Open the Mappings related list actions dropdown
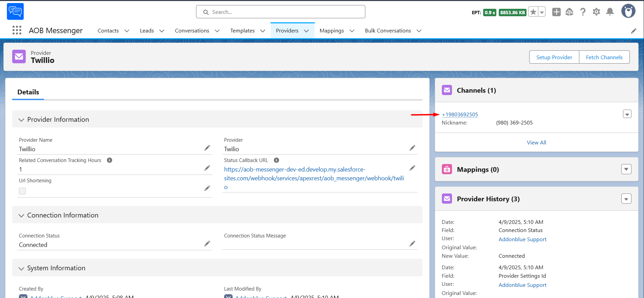The height and width of the screenshot is (298, 644). click(x=626, y=169)
